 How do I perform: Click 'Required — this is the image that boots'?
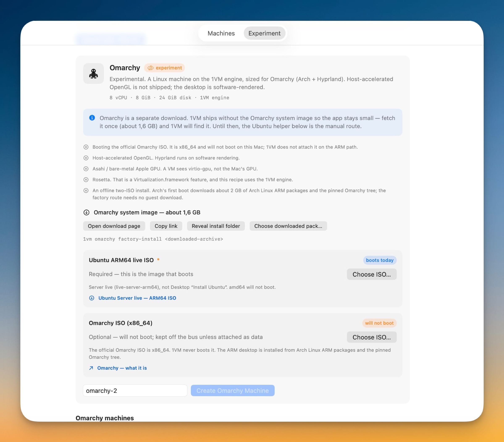click(x=141, y=274)
